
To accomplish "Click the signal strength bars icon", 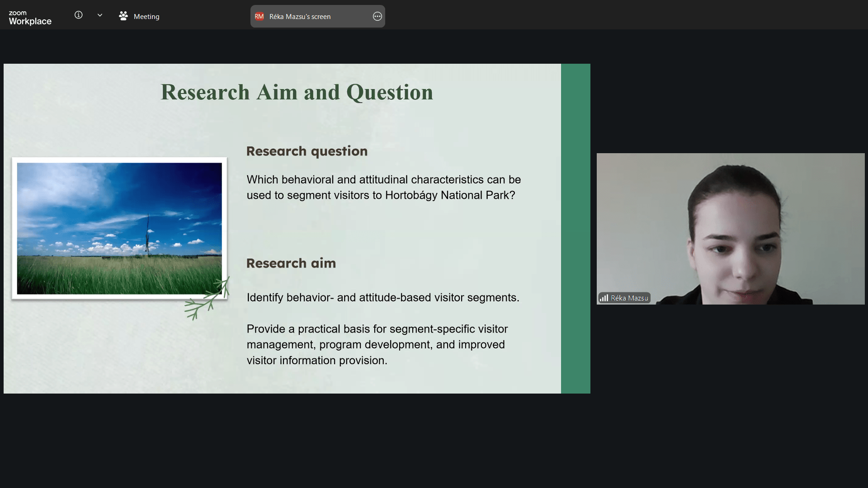I will pos(604,298).
